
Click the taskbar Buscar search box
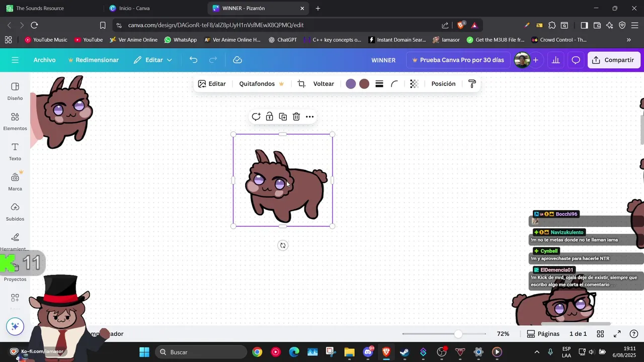201,352
